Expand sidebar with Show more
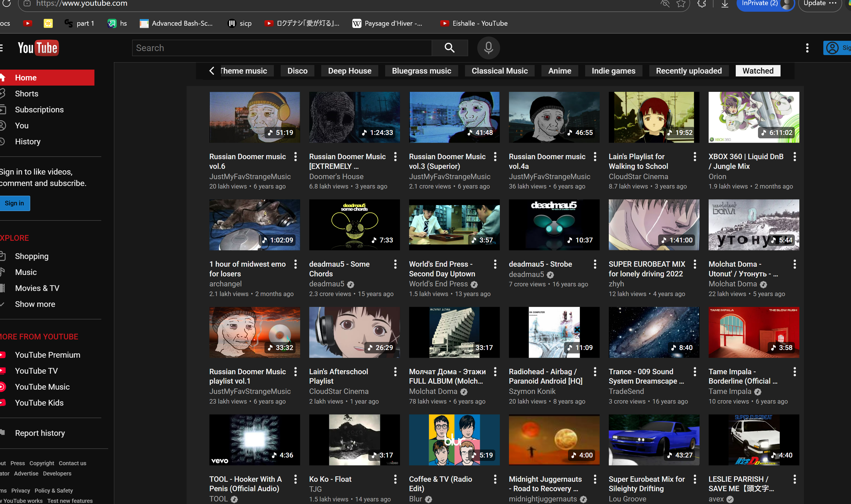851x504 pixels. coord(35,304)
